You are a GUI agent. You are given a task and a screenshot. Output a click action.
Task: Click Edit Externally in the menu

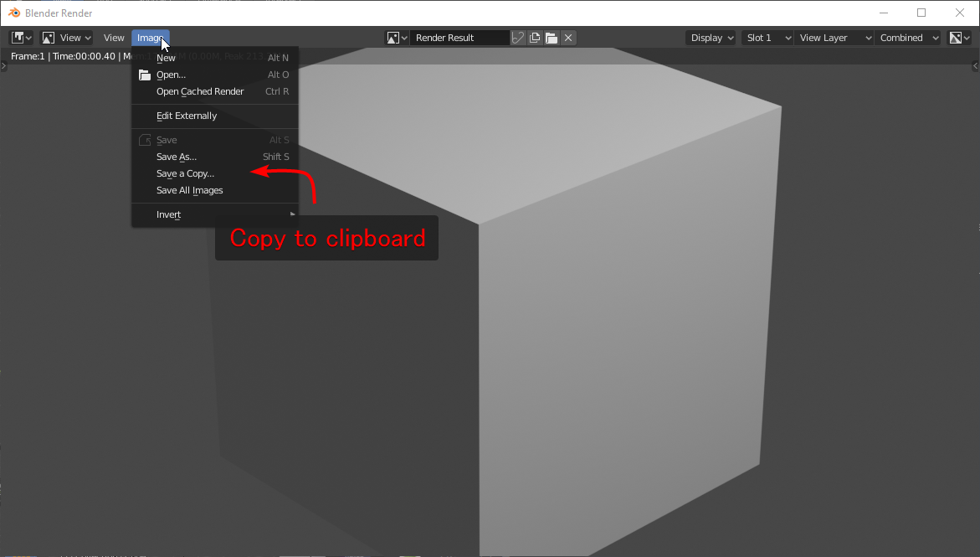coord(214,116)
